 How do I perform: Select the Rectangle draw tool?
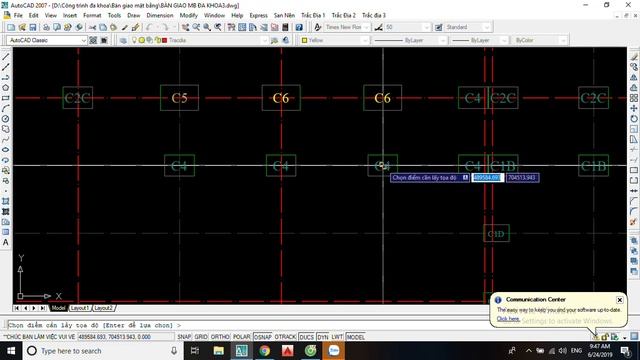click(x=6, y=98)
